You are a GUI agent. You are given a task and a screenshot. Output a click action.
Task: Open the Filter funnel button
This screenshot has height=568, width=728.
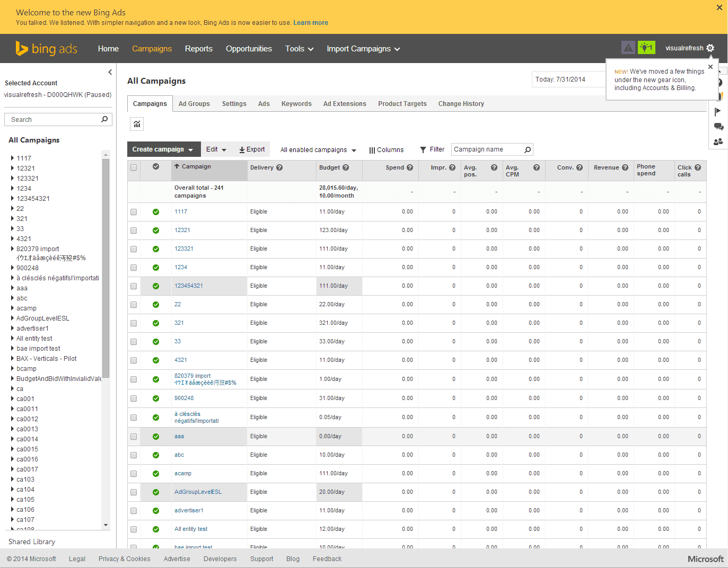click(432, 150)
